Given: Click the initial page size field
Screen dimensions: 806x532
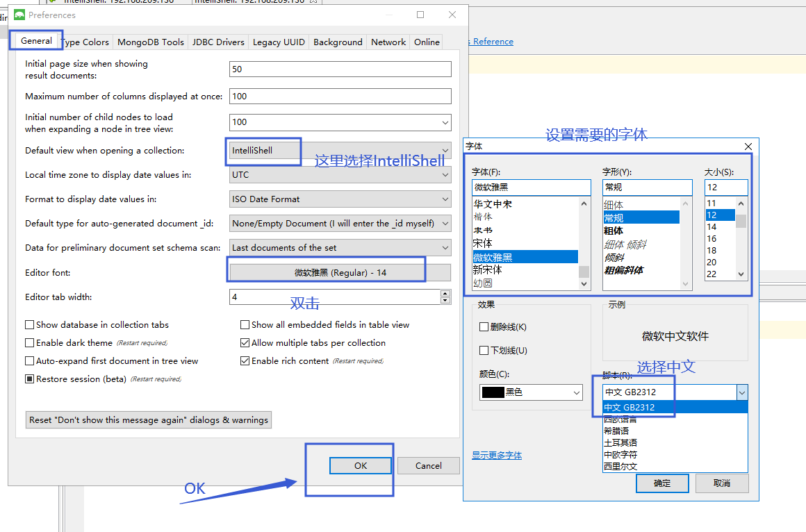Looking at the screenshot, I should 340,69.
